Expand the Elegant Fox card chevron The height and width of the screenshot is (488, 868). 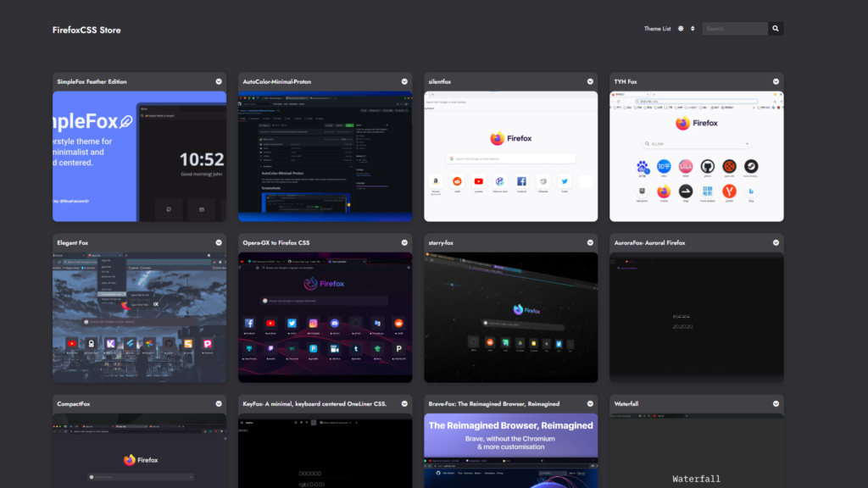(x=219, y=242)
